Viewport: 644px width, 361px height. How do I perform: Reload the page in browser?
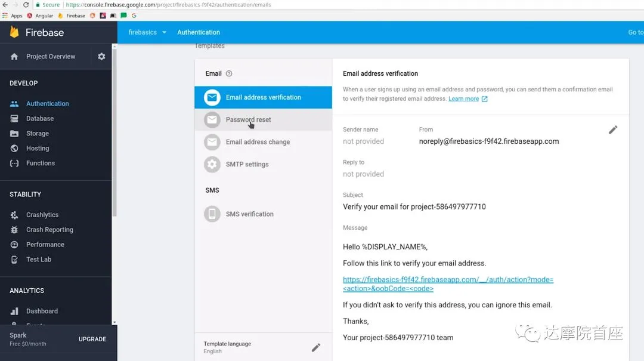tap(26, 5)
